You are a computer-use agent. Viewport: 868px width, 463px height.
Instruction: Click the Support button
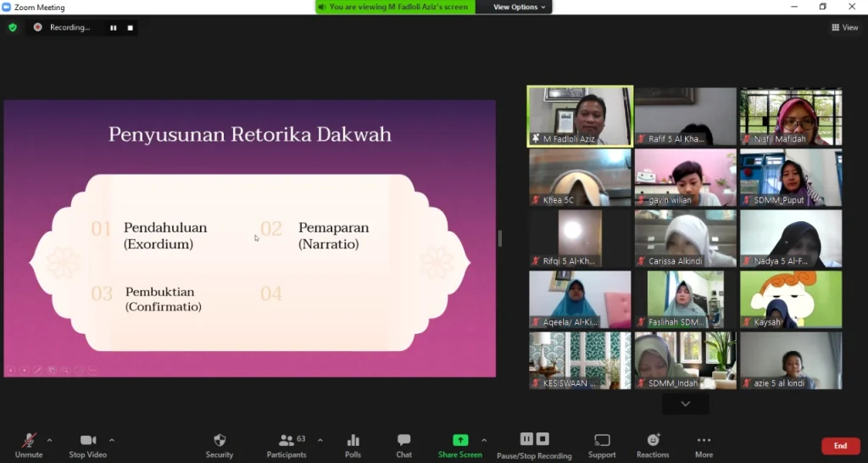[602, 446]
